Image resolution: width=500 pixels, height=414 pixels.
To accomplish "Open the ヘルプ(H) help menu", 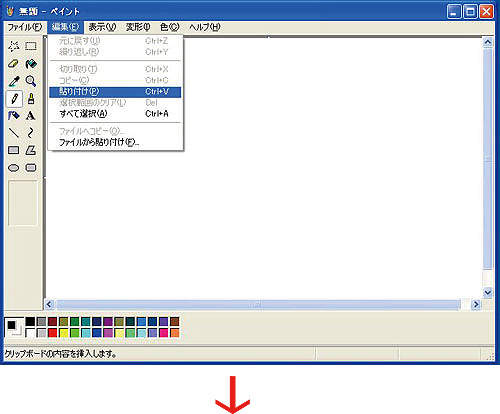I will [x=204, y=27].
